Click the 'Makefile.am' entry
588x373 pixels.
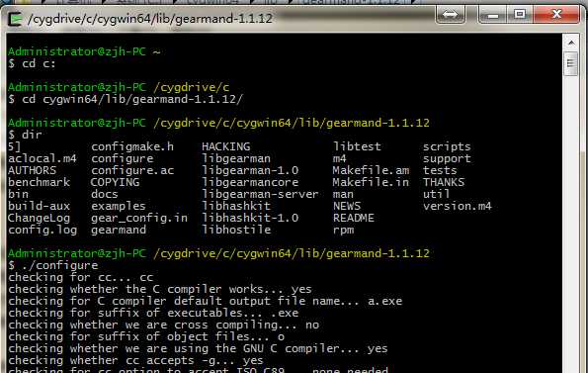371,170
